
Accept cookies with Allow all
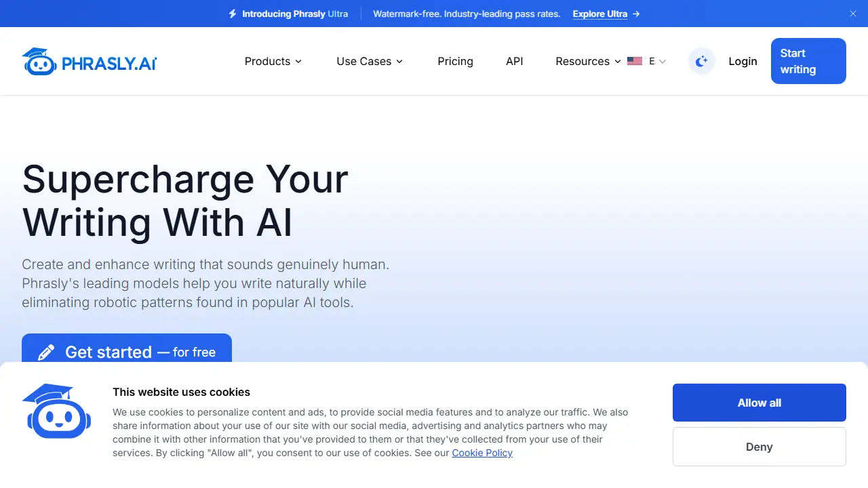tap(759, 403)
